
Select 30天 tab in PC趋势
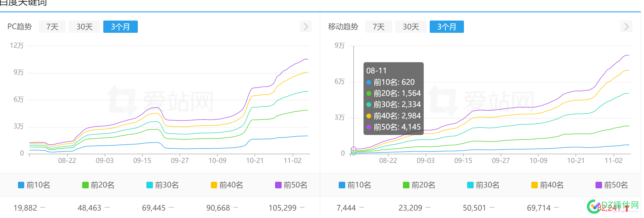coord(84,27)
